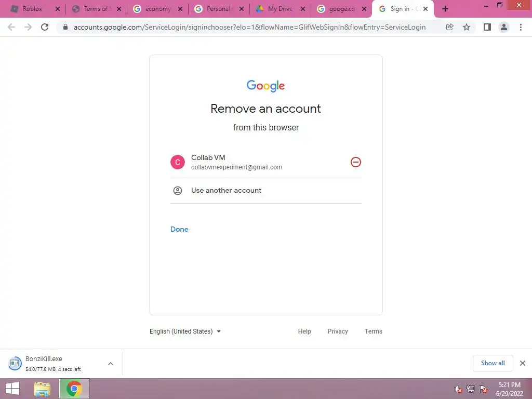Open File Explorer from the taskbar
The height and width of the screenshot is (399, 532).
[x=42, y=389]
